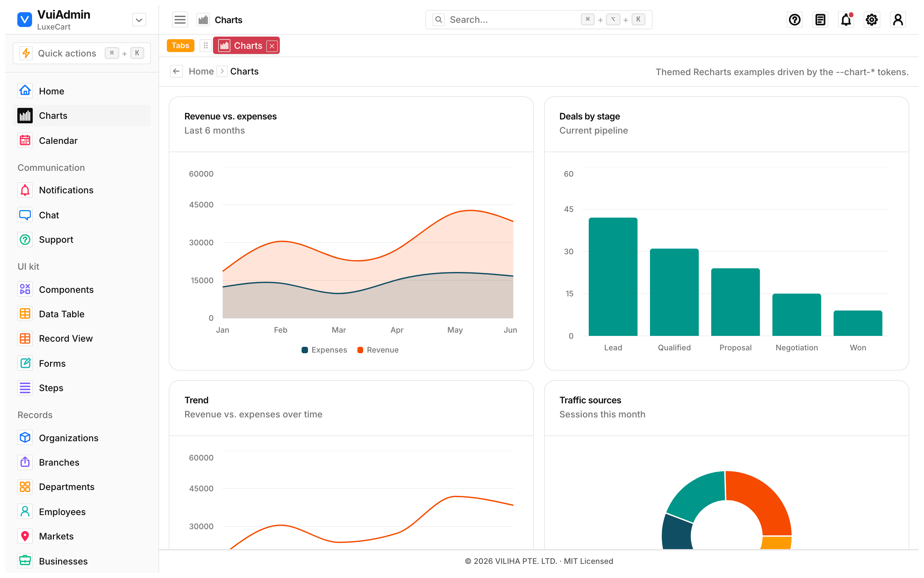The width and height of the screenshot is (924, 578).
Task: Click the Forms pencil icon in sidebar
Action: 25,363
